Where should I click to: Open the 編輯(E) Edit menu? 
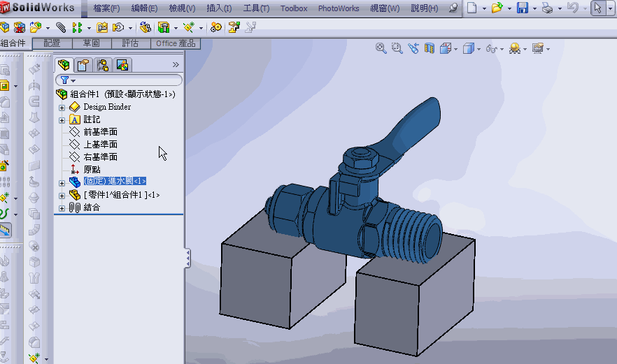pyautogui.click(x=144, y=8)
